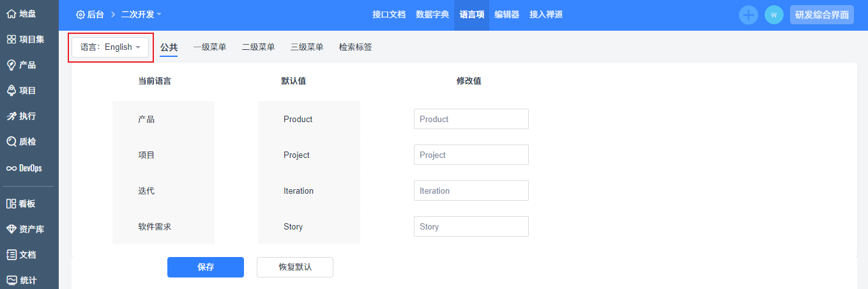The height and width of the screenshot is (289, 868).
Task: Open 接口文档 in top navigation
Action: (x=389, y=15)
